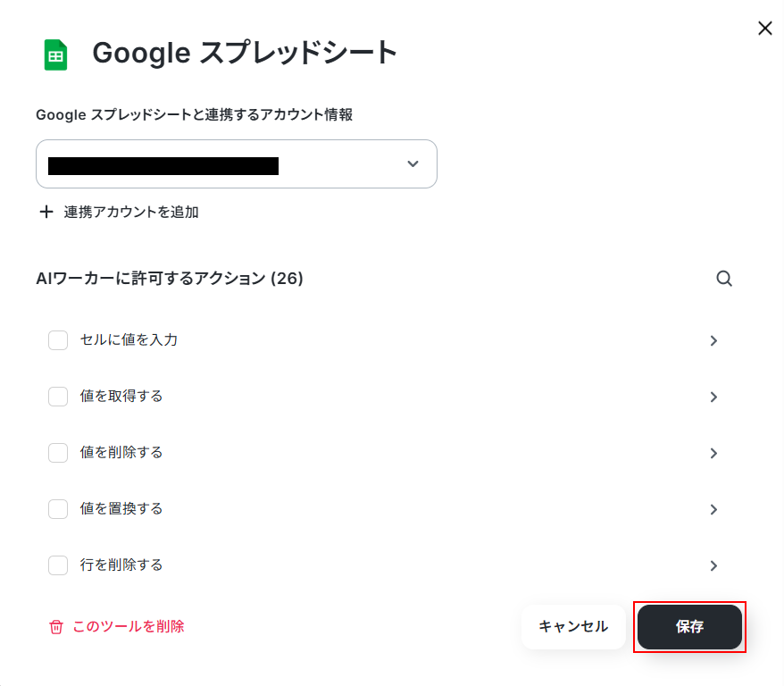Click the Google スプレッドシート logo icon
The width and height of the screenshot is (784, 686).
pyautogui.click(x=56, y=54)
